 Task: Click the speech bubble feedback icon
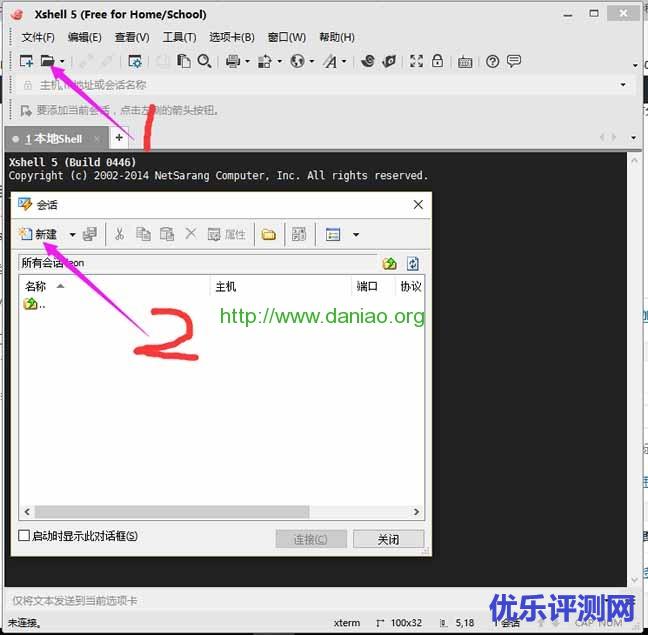click(514, 61)
